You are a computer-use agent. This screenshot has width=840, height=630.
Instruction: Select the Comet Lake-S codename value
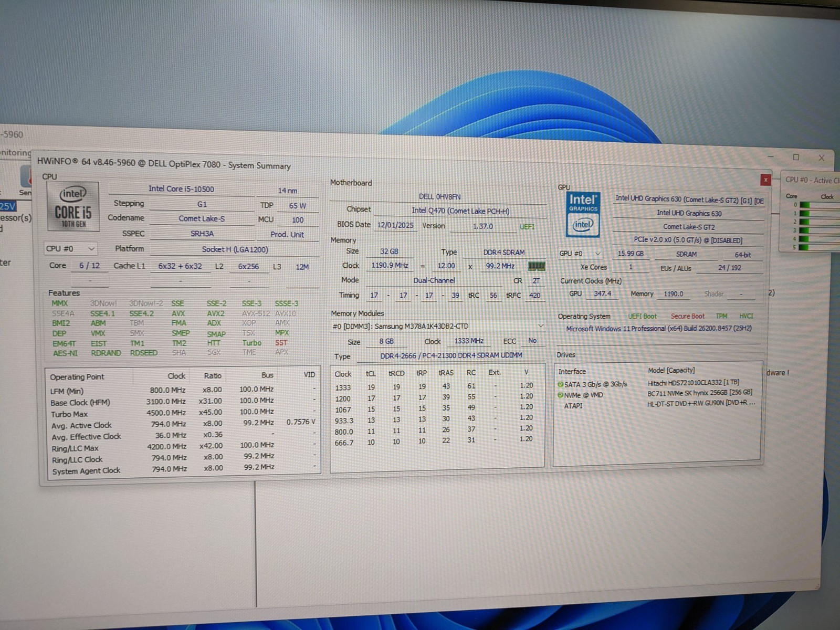coord(202,218)
